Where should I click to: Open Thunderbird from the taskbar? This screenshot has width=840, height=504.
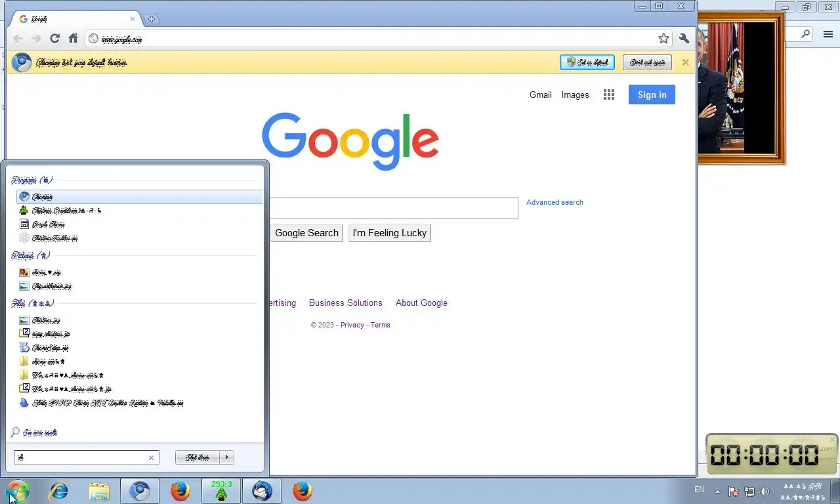(x=262, y=491)
